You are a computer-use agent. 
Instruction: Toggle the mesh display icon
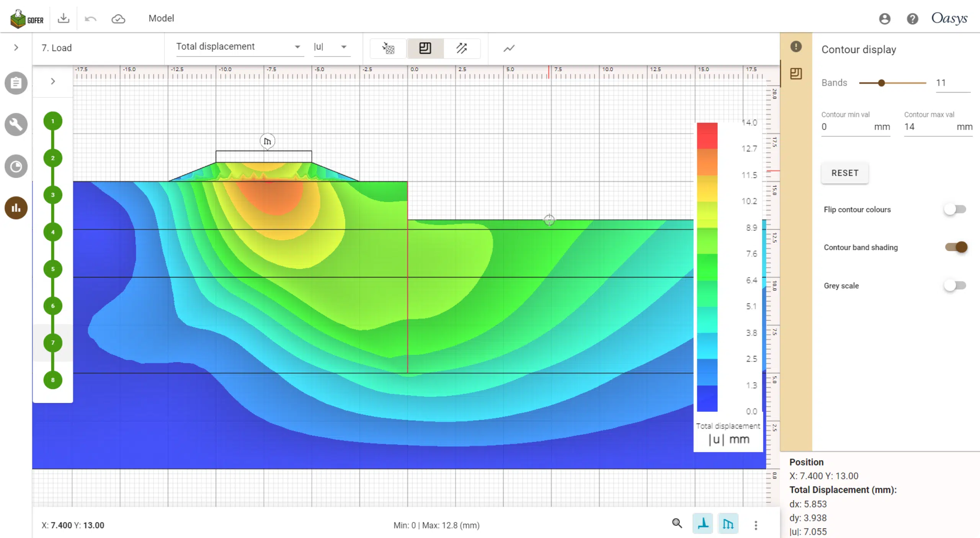pos(388,48)
